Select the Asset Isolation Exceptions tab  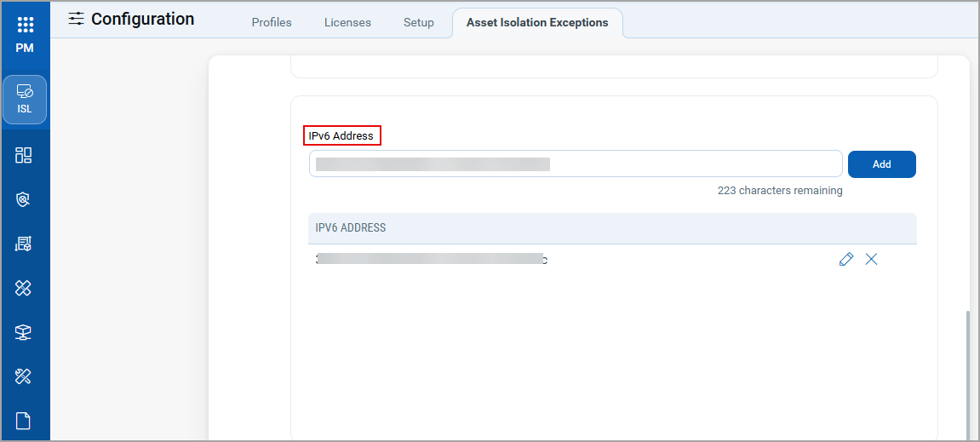coord(537,23)
